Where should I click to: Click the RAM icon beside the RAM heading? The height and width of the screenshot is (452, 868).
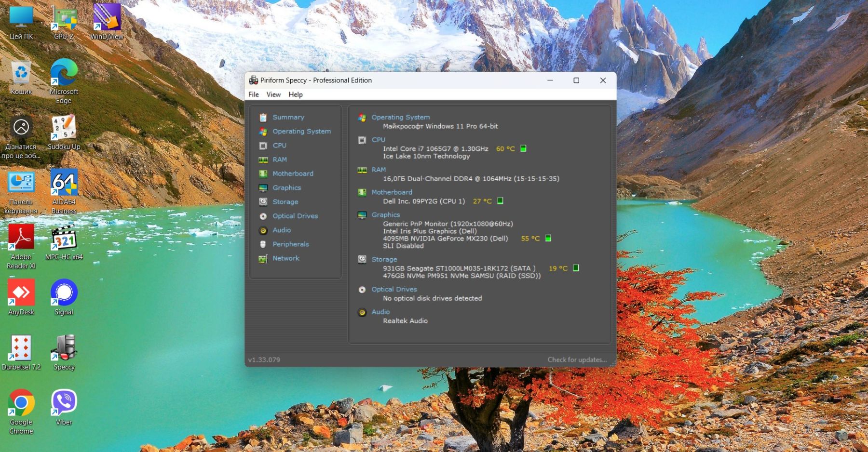(x=362, y=170)
